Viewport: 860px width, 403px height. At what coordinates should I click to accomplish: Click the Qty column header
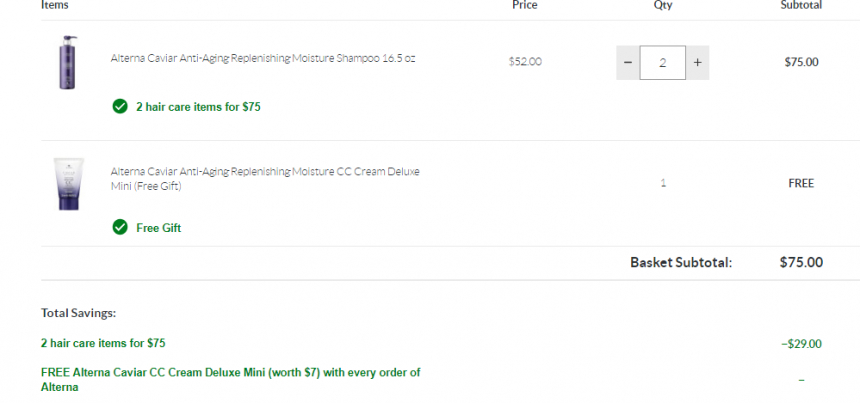663,5
